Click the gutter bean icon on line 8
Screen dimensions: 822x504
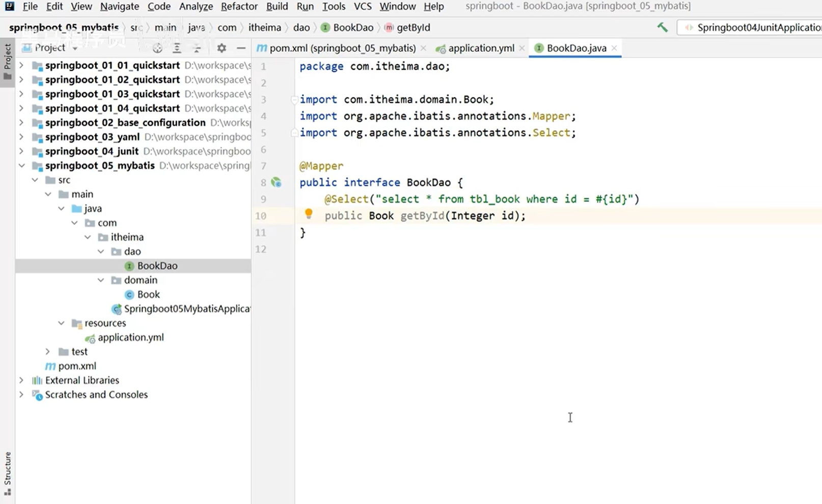[276, 182]
